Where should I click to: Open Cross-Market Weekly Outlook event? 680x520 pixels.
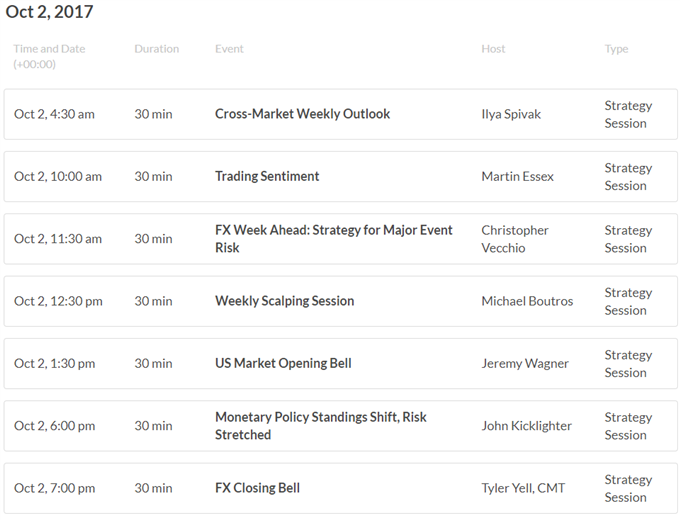pos(302,114)
